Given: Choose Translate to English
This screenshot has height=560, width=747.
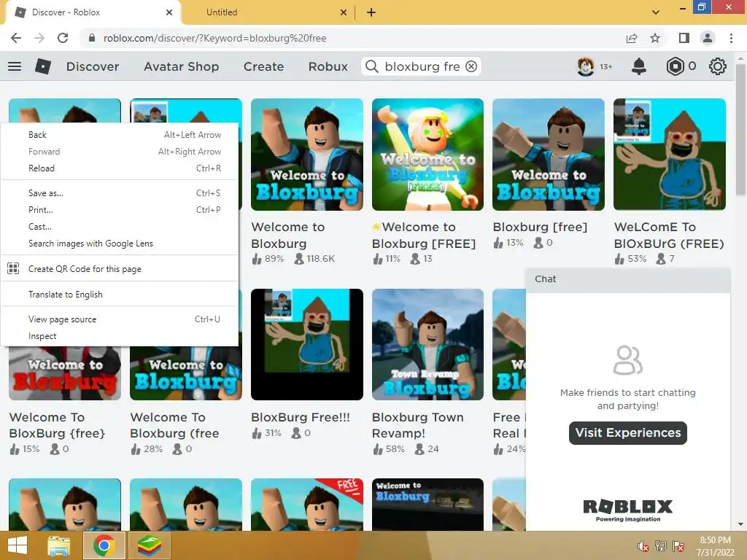Looking at the screenshot, I should [x=120, y=295].
